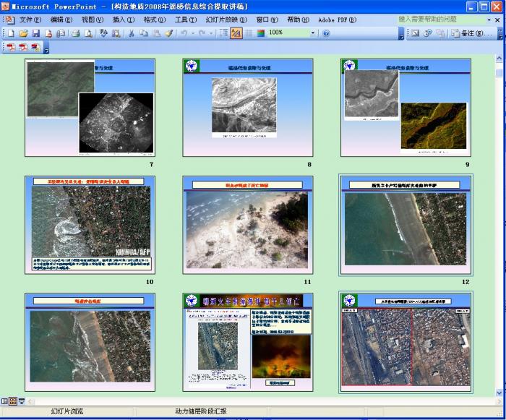
Task: Toggle Color/Grayscale display mode
Action: tap(260, 33)
